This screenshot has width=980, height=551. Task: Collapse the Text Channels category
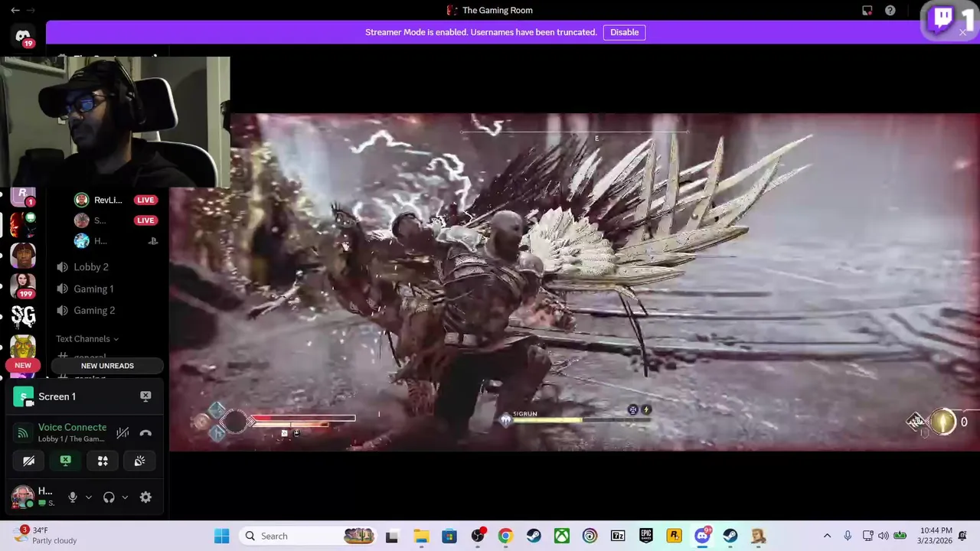87,339
